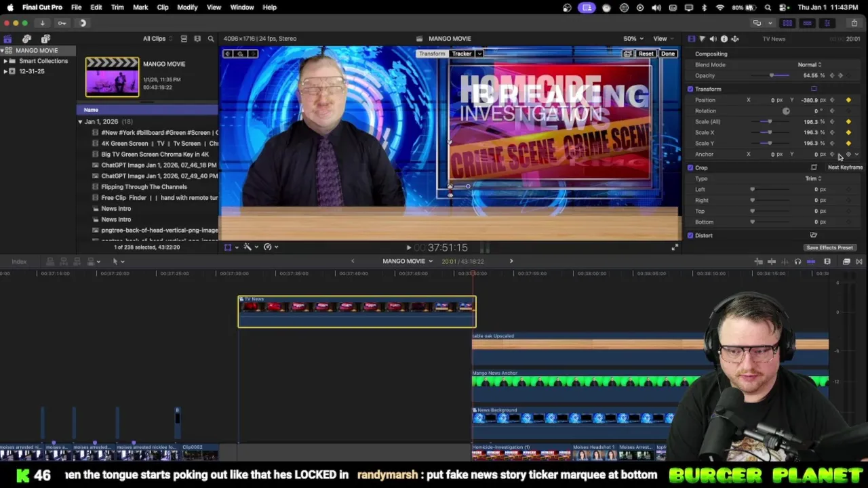The image size is (868, 488).
Task: Open the Blend Mode Normal dropdown
Action: tap(809, 65)
